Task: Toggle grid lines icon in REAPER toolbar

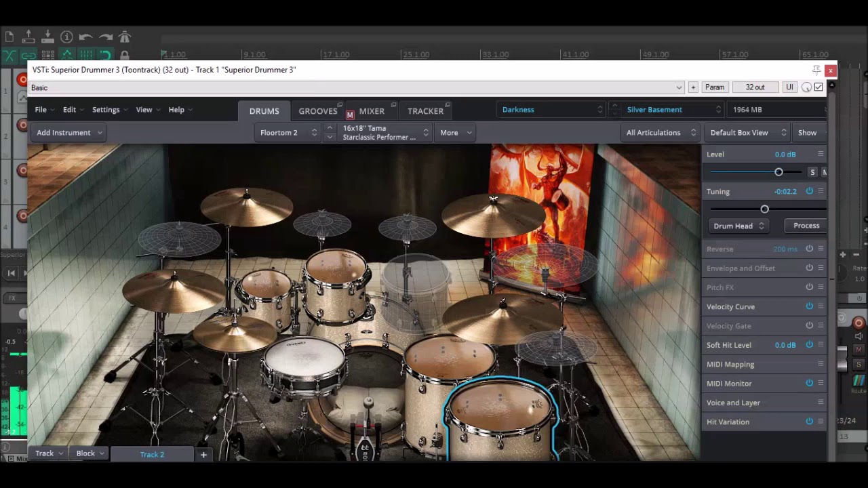Action: coord(85,55)
